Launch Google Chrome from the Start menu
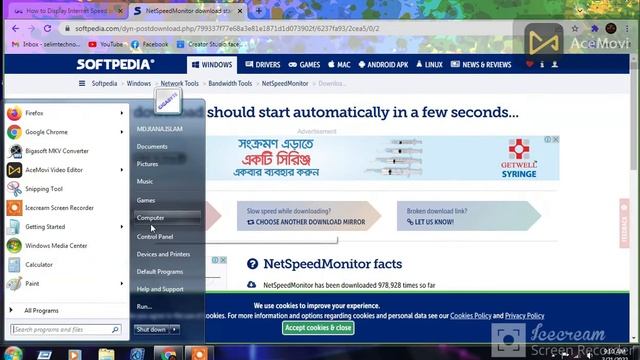Image resolution: width=640 pixels, height=360 pixels. pyautogui.click(x=65, y=132)
